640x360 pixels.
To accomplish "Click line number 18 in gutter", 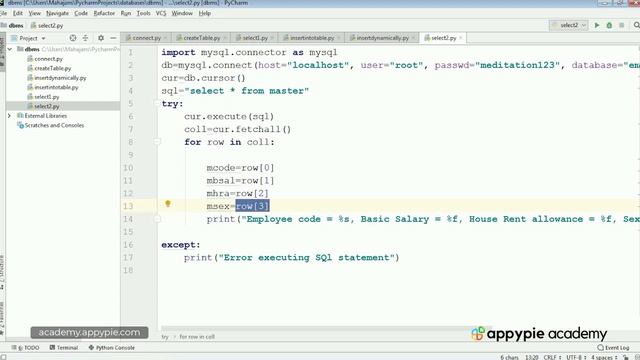I will pyautogui.click(x=128, y=270).
